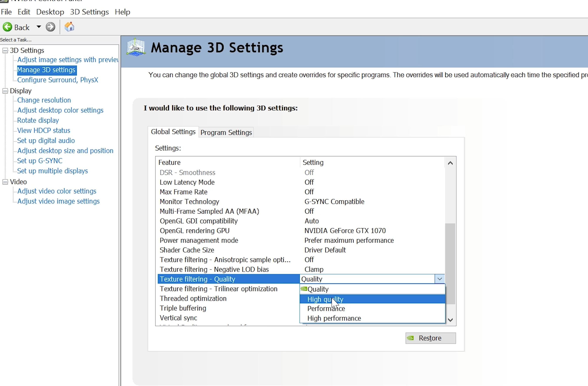
Task: Open Adjust video color settings
Action: click(57, 191)
